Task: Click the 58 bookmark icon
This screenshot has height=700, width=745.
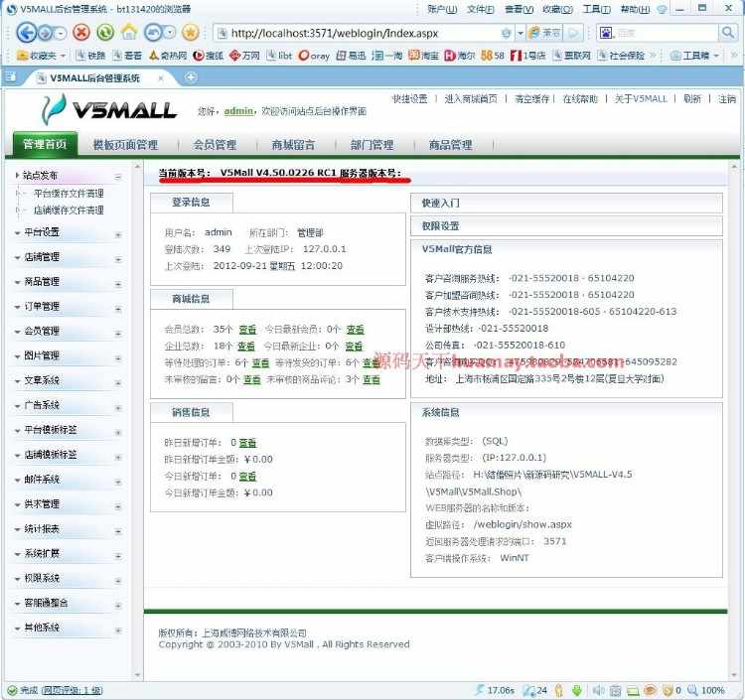Action: pos(493,56)
